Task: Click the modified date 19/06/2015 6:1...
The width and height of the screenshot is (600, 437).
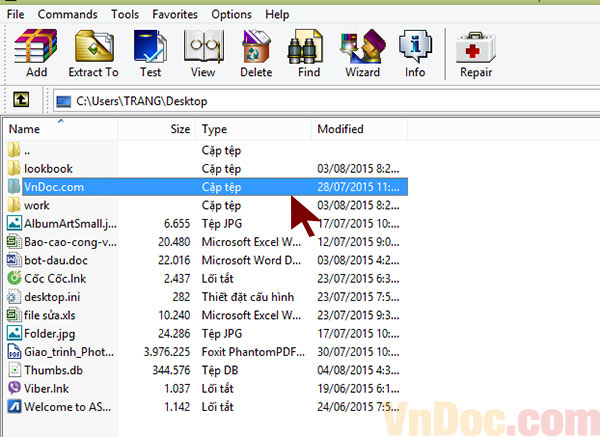Action: pos(358,389)
